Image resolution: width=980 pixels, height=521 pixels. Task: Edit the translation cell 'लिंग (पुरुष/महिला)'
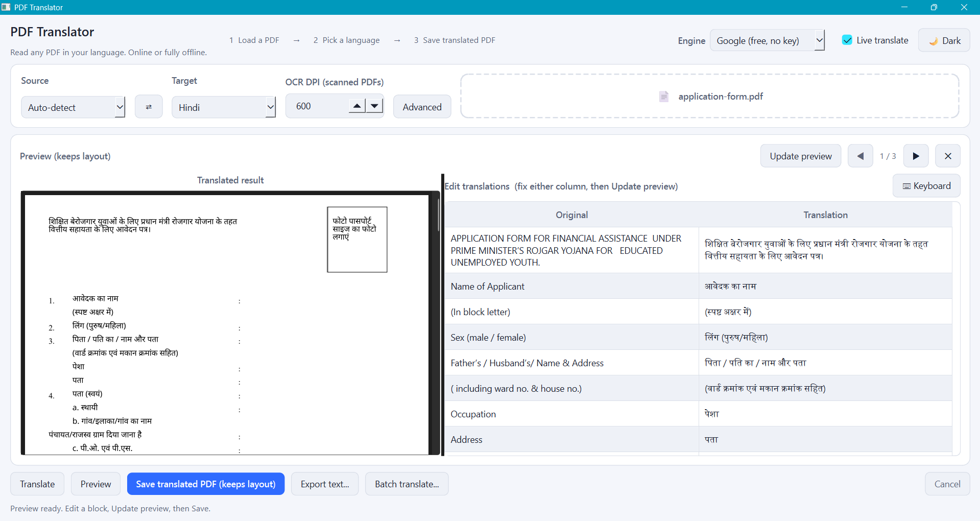825,337
